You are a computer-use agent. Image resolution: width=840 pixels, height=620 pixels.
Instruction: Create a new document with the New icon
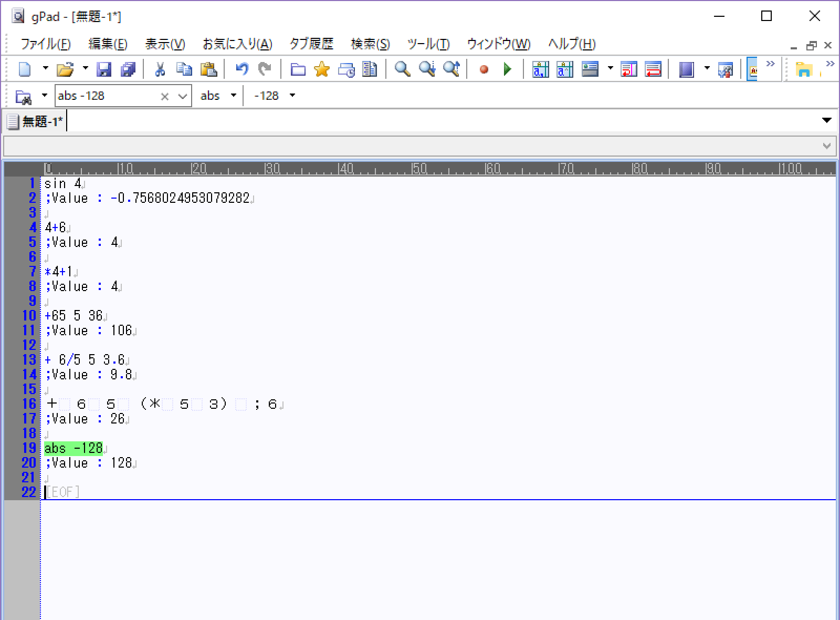pyautogui.click(x=25, y=69)
